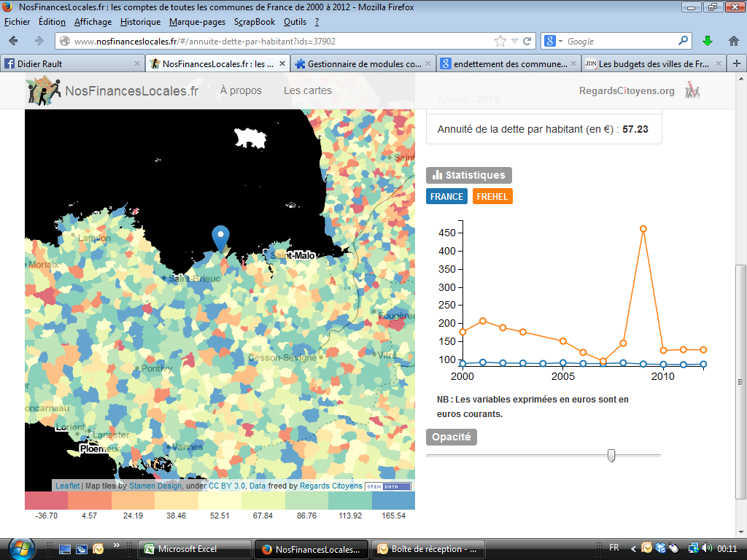The height and width of the screenshot is (560, 747).
Task: Toggle the FRANCE series in chart
Action: 446,197
